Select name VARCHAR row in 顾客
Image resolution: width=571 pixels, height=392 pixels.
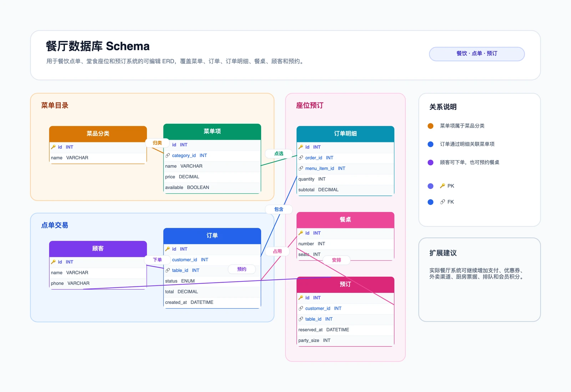click(x=98, y=273)
